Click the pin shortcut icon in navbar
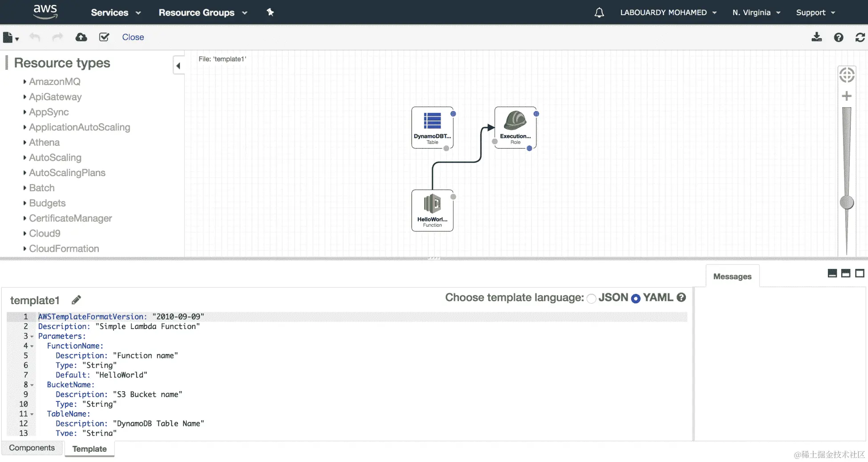 270,12
